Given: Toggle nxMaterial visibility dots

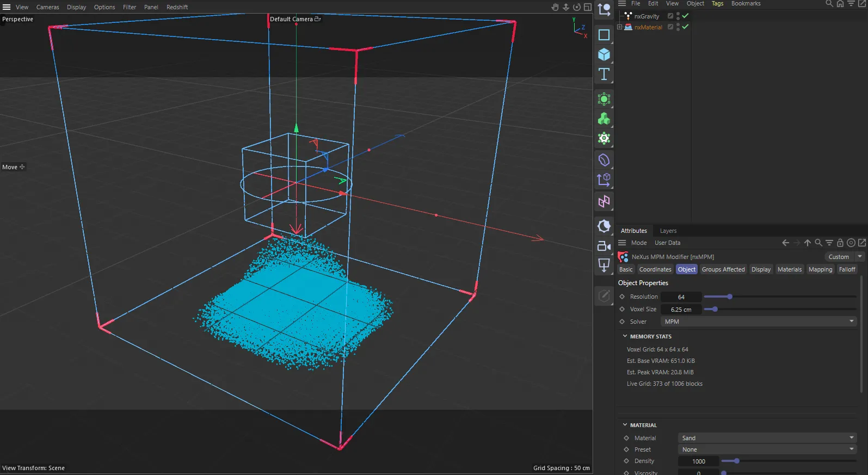Looking at the screenshot, I should 678,27.
